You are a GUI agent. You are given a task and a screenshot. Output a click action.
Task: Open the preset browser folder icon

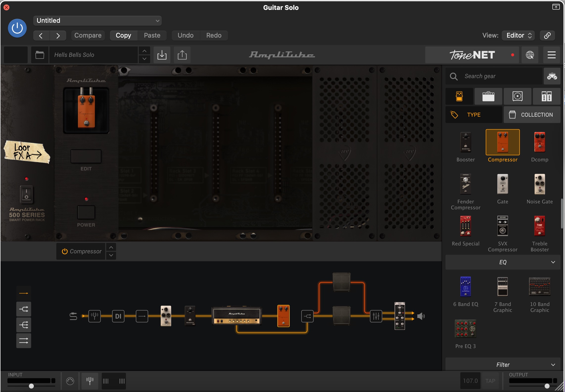[40, 55]
